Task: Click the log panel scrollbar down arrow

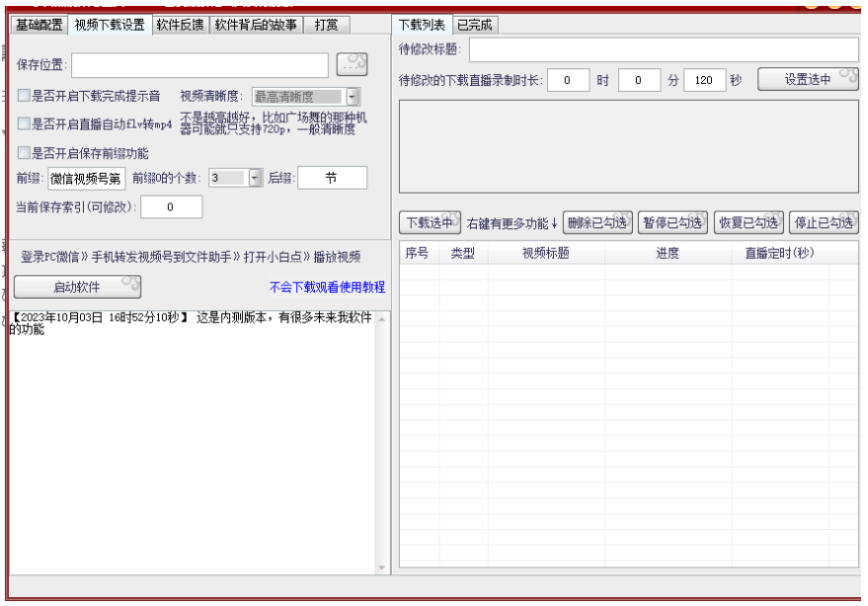Action: pyautogui.click(x=383, y=568)
